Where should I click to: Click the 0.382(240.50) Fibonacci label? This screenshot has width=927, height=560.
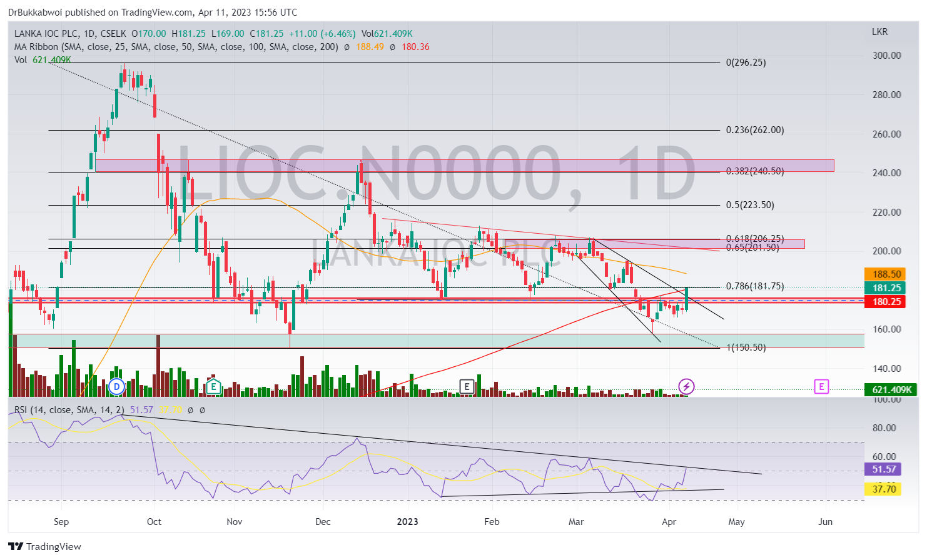755,171
